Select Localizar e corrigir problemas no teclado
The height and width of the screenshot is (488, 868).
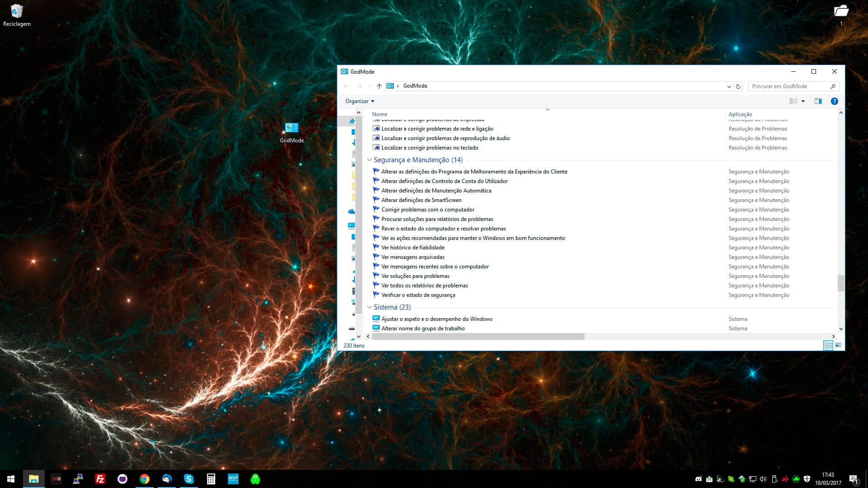coord(429,148)
